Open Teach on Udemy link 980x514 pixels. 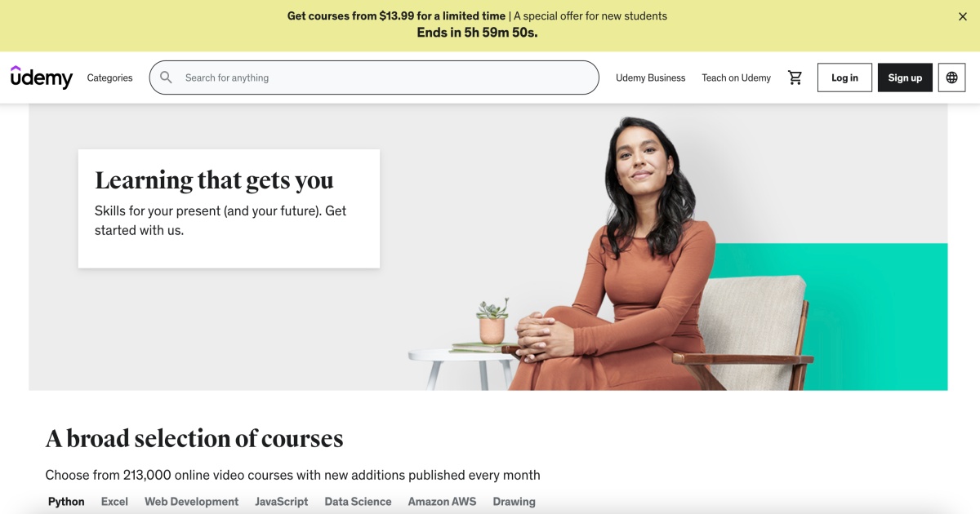coord(736,78)
